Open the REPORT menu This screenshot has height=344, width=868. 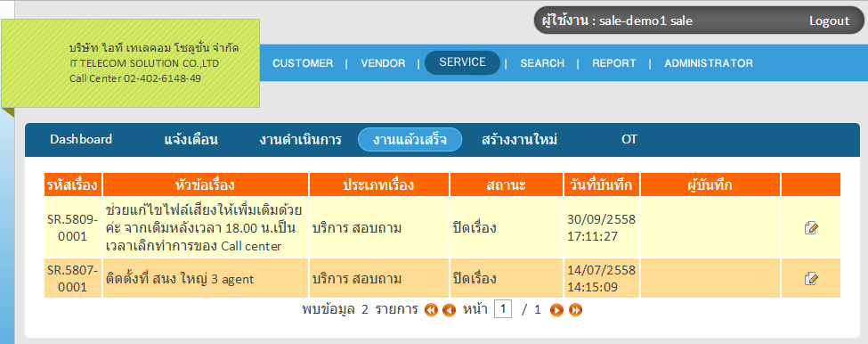click(x=614, y=63)
